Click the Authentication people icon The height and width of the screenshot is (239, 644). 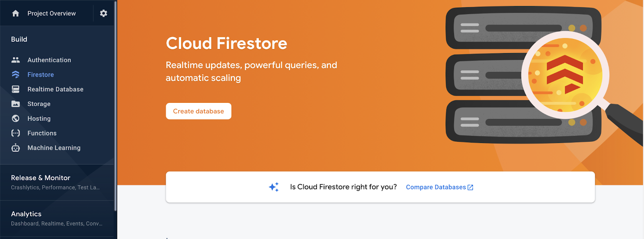pyautogui.click(x=16, y=60)
